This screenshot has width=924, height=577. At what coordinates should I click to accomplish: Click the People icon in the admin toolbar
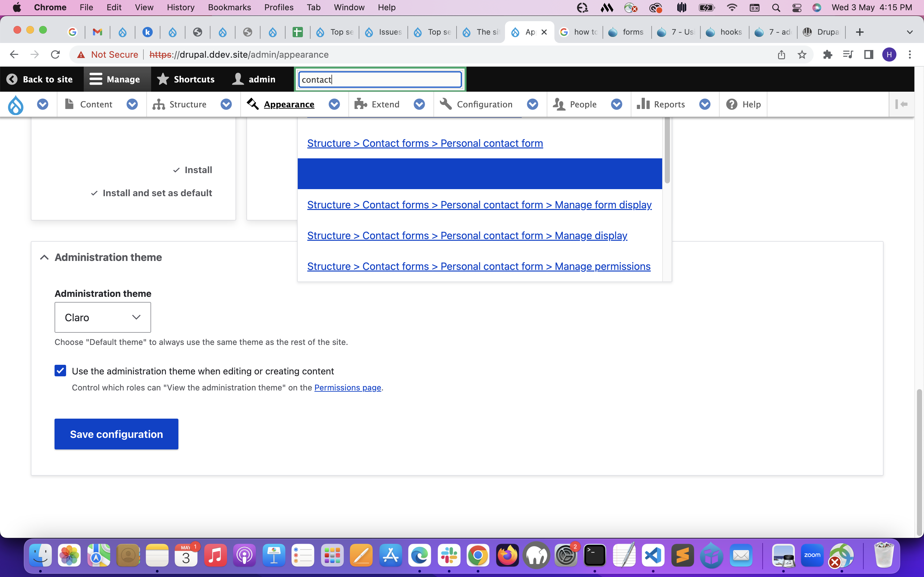559,104
